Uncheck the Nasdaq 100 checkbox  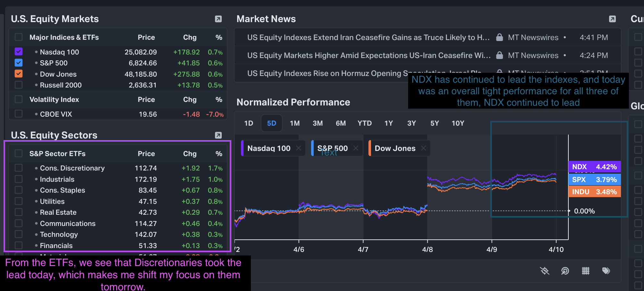coord(19,52)
